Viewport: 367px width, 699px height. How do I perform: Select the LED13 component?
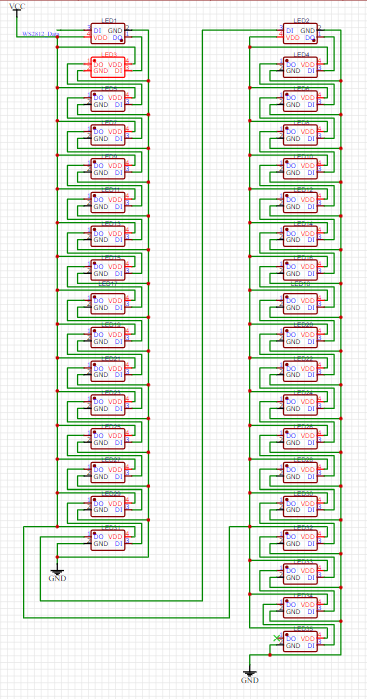(x=108, y=236)
